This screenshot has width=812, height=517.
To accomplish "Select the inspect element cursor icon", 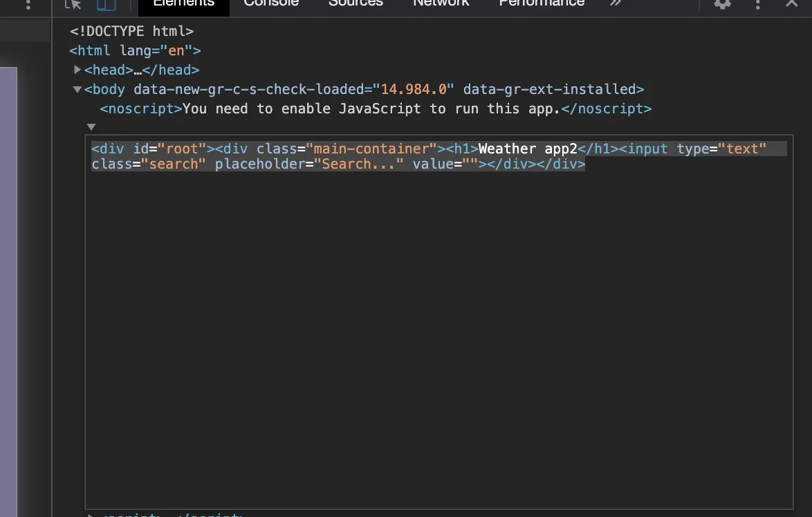I will point(73,4).
